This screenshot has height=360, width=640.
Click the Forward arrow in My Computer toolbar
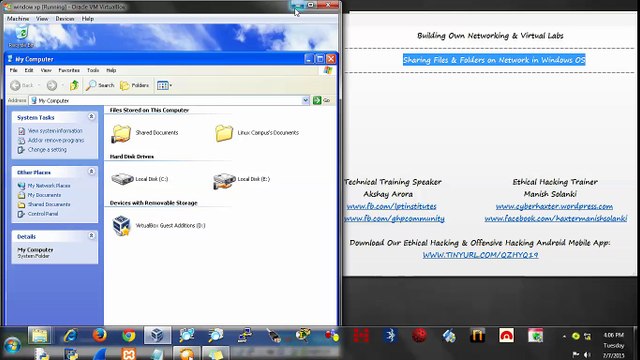tap(52, 85)
